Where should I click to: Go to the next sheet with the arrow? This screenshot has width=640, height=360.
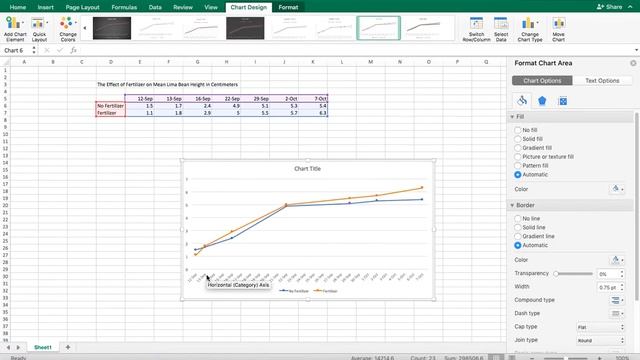click(18, 347)
